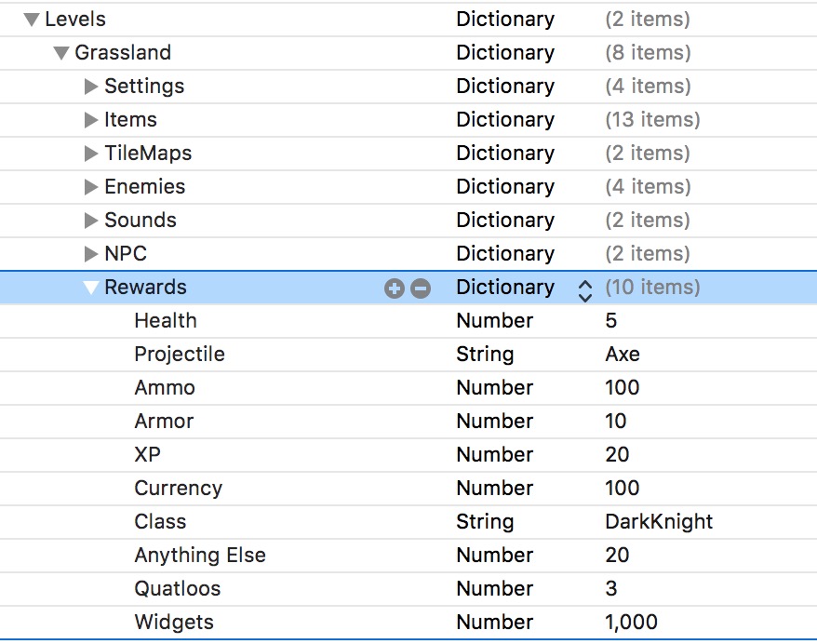The image size is (817, 644).
Task: Expand the NPC dictionary
Action: pos(91,254)
